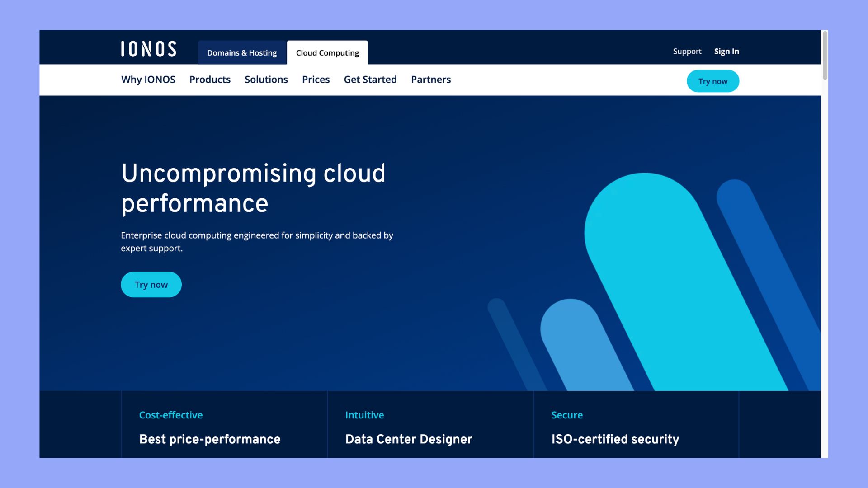Image resolution: width=868 pixels, height=488 pixels.
Task: Sign In to your account
Action: (726, 51)
